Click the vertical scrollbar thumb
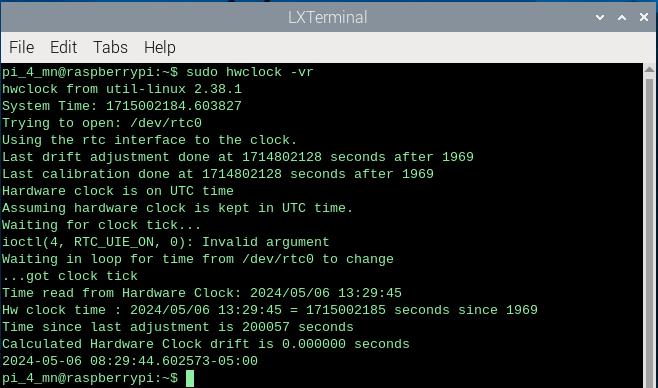 click(x=649, y=233)
